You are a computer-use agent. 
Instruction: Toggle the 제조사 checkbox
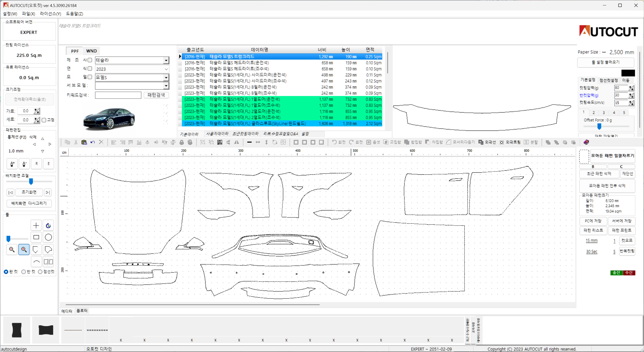pos(90,60)
